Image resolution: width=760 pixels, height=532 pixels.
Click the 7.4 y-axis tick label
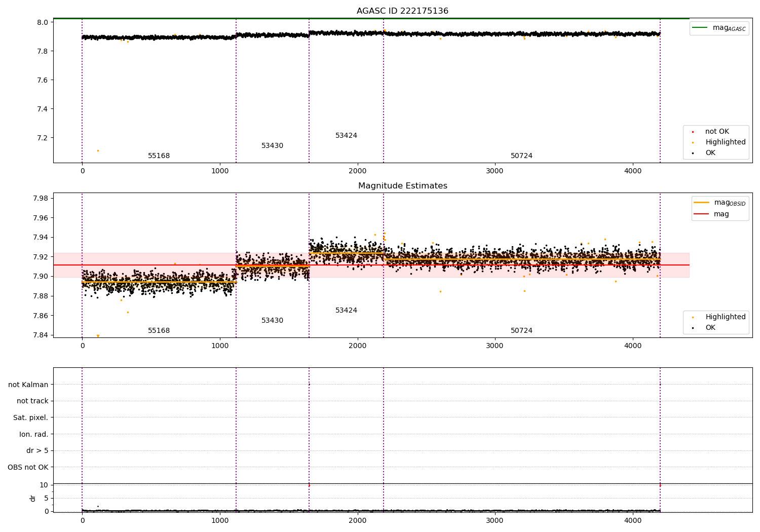(x=43, y=109)
